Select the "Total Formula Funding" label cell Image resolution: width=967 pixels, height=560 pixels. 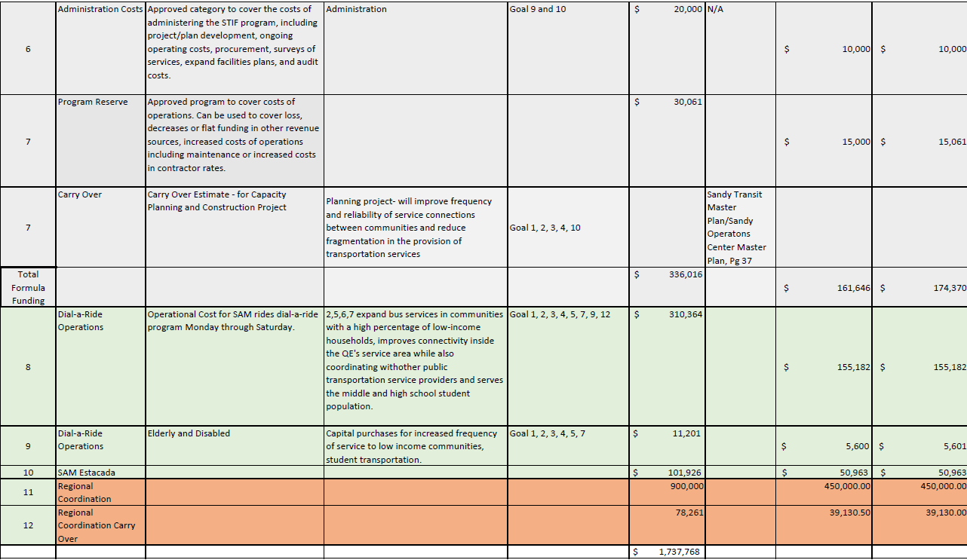click(x=28, y=287)
